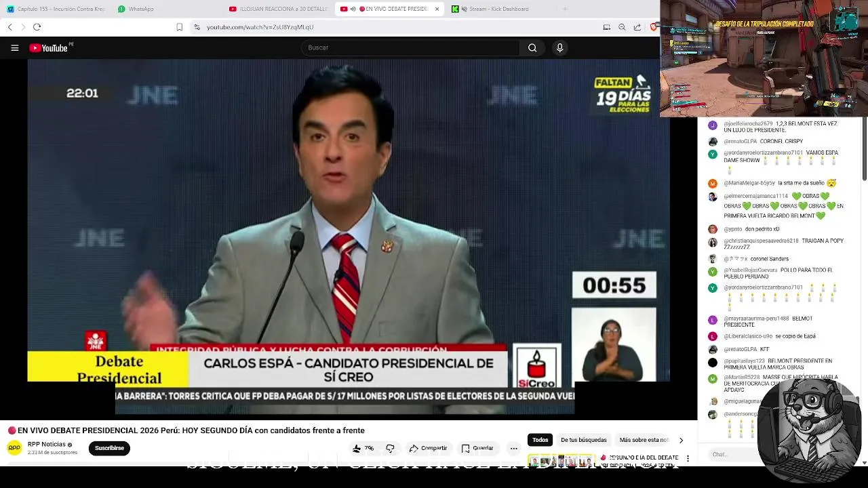Screen dimensions: 868x488
Task: Open cast/media icon in address bar
Action: point(607,27)
